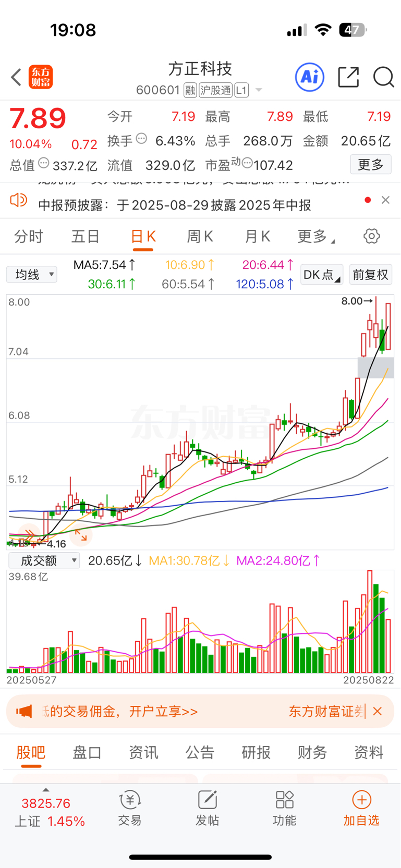Image resolution: width=401 pixels, height=868 pixels.
Task: Tap the 交易 trade icon
Action: point(130,808)
